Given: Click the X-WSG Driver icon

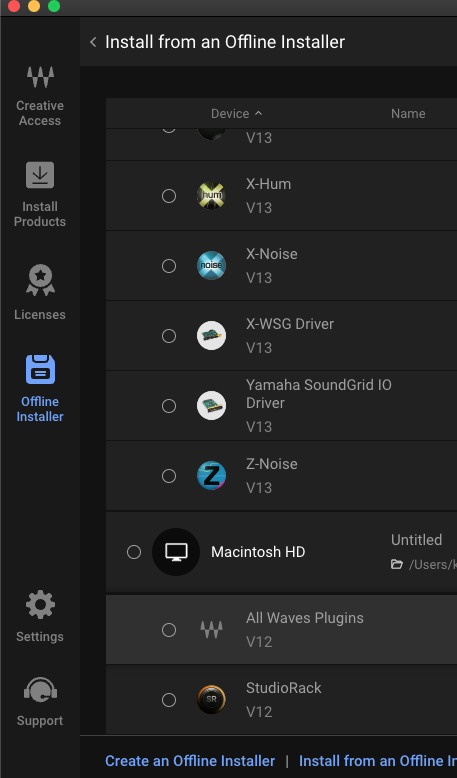Looking at the screenshot, I should pos(211,335).
